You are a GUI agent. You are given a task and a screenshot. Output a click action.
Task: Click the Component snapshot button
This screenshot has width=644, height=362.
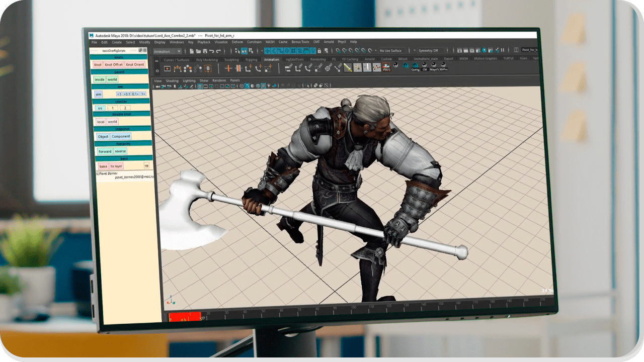[x=121, y=136]
